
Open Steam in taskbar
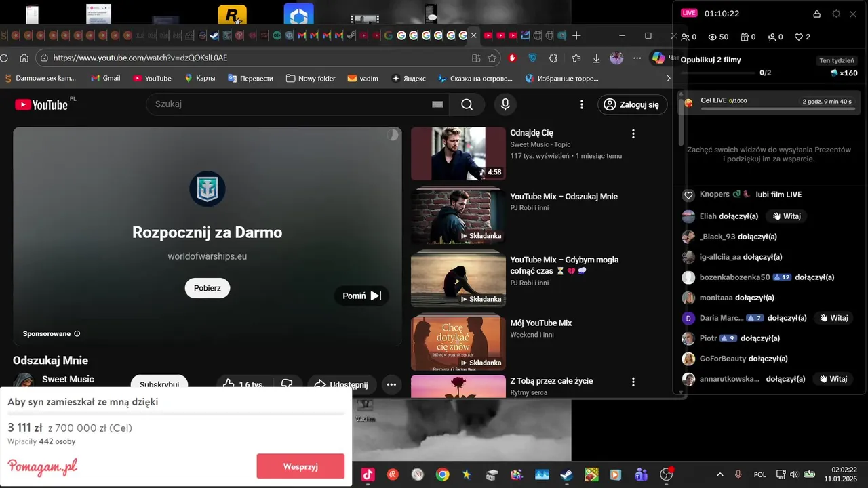(566, 474)
